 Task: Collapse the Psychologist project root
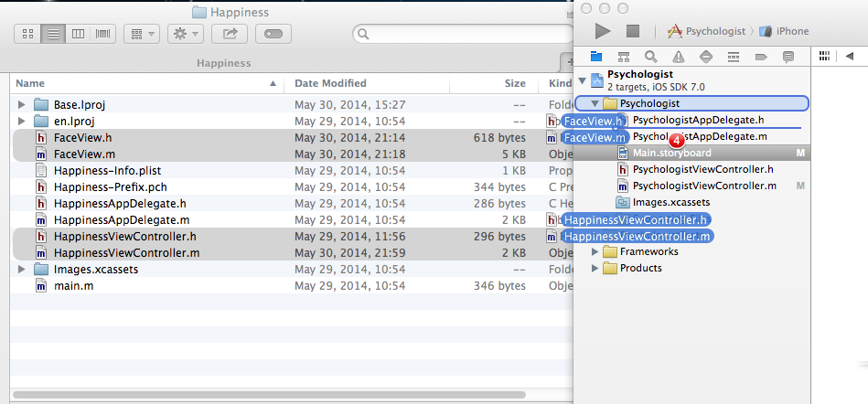pyautogui.click(x=582, y=80)
